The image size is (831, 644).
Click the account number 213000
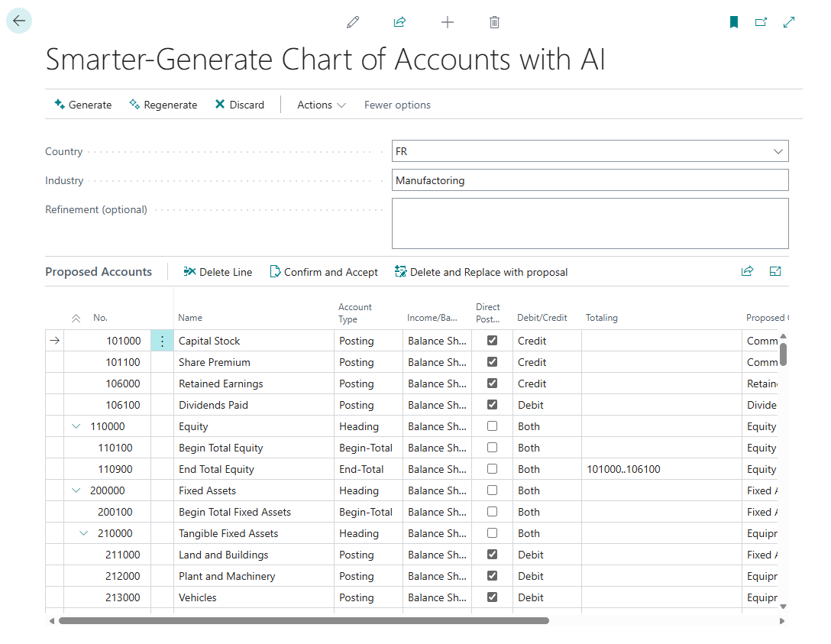tap(123, 597)
